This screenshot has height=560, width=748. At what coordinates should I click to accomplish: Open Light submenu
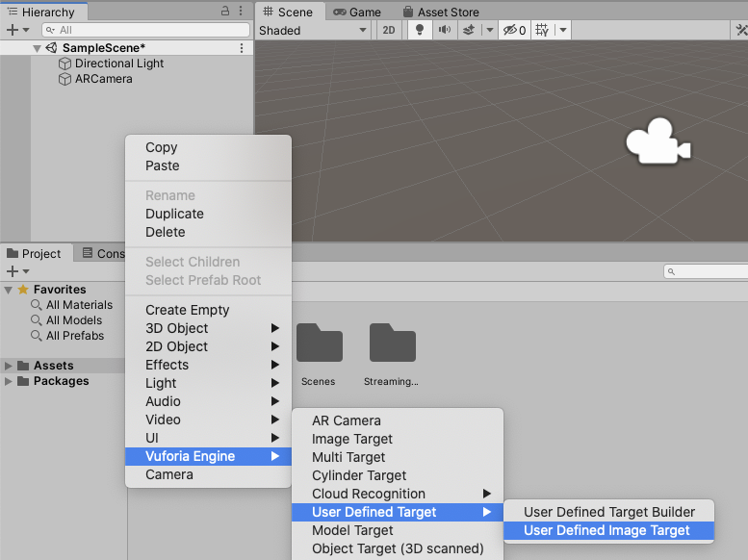pyautogui.click(x=208, y=383)
